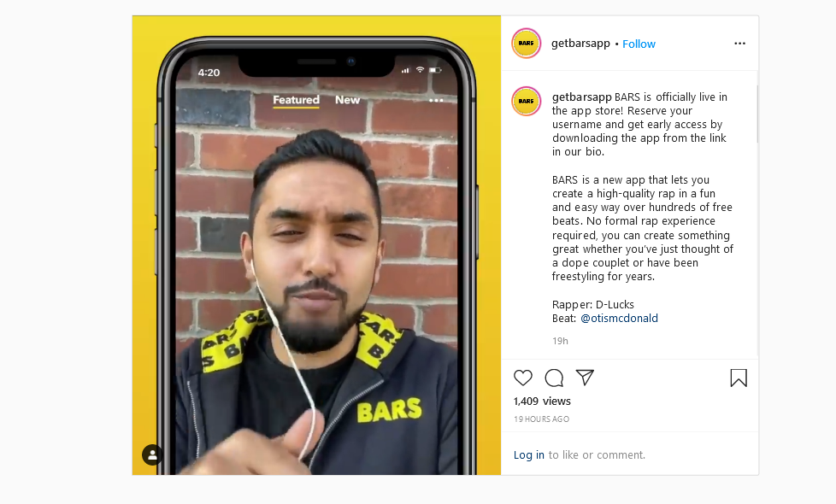Click Log in to like or comment
The width and height of the screenshot is (836, 504).
click(x=529, y=454)
